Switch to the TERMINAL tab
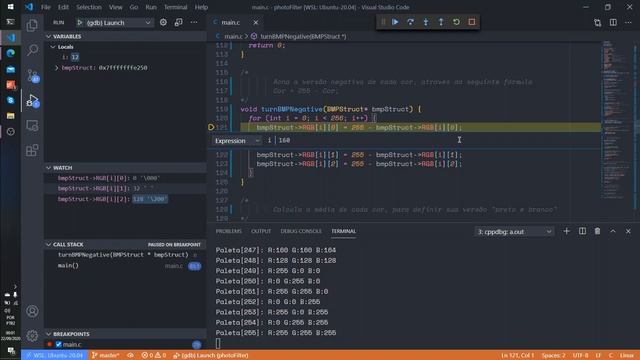This screenshot has height=360, width=640. point(343,231)
